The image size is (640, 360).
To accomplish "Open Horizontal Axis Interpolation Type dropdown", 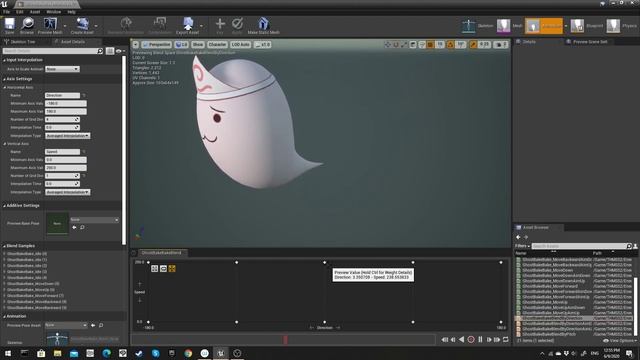I will (67, 136).
